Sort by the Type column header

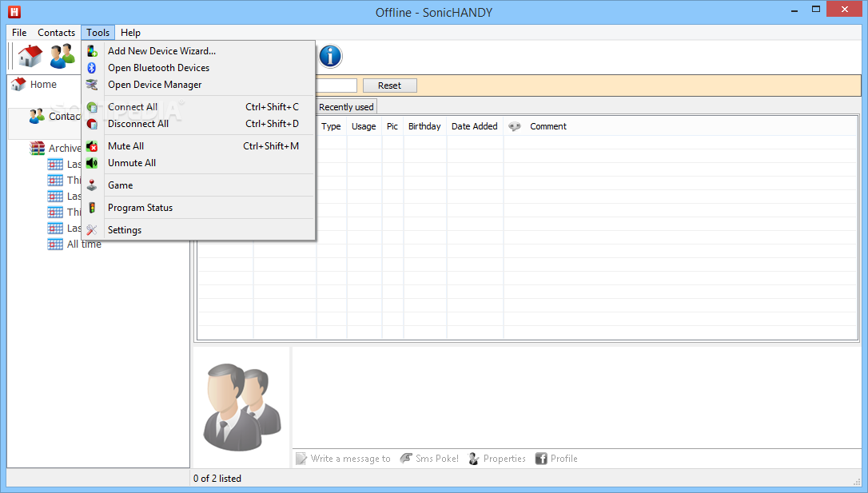(x=332, y=126)
